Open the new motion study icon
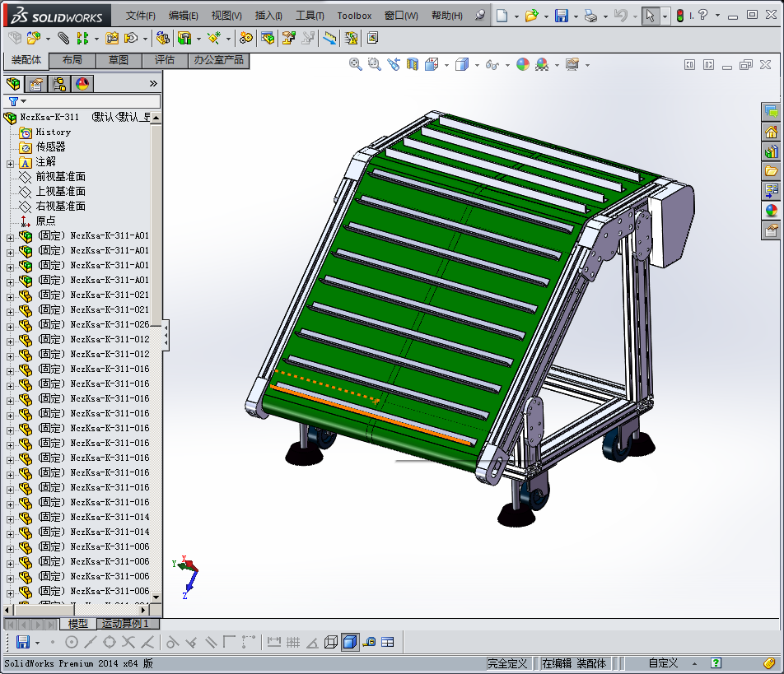 pos(245,38)
